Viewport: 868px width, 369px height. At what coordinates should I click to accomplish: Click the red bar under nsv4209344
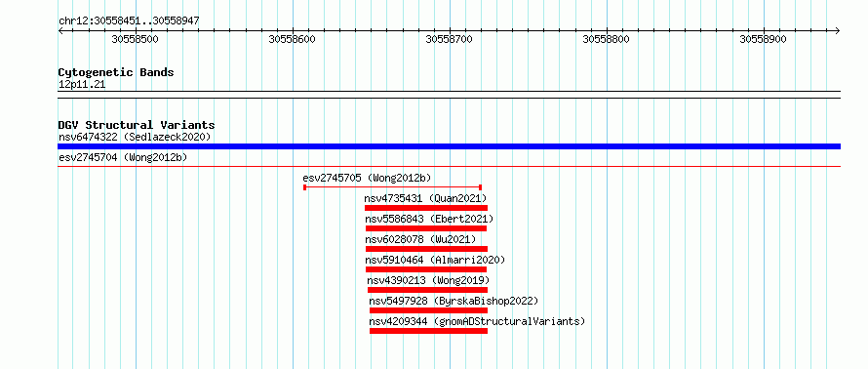(428, 331)
